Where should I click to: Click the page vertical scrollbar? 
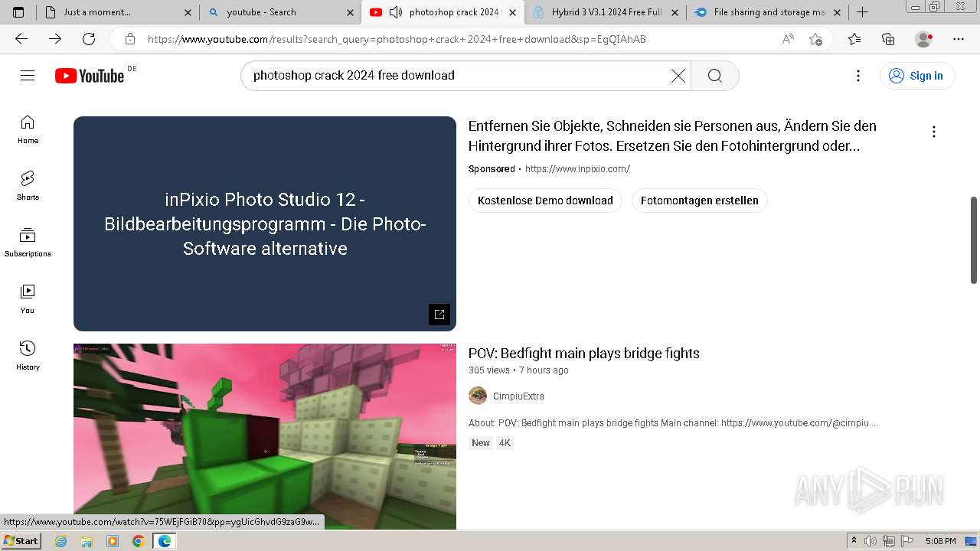coord(974,240)
